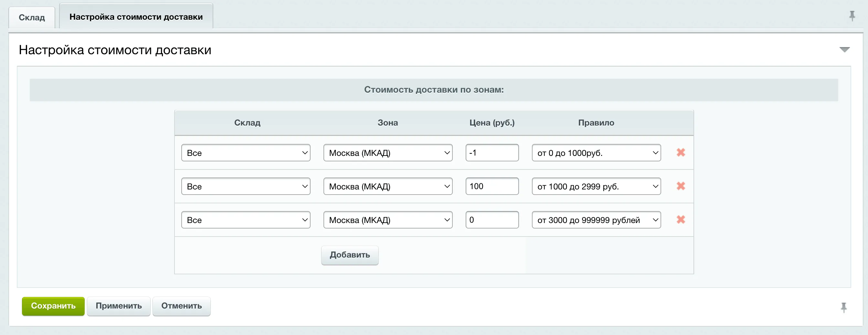Click the top-right pin icon
The width and height of the screenshot is (868, 335).
click(852, 16)
